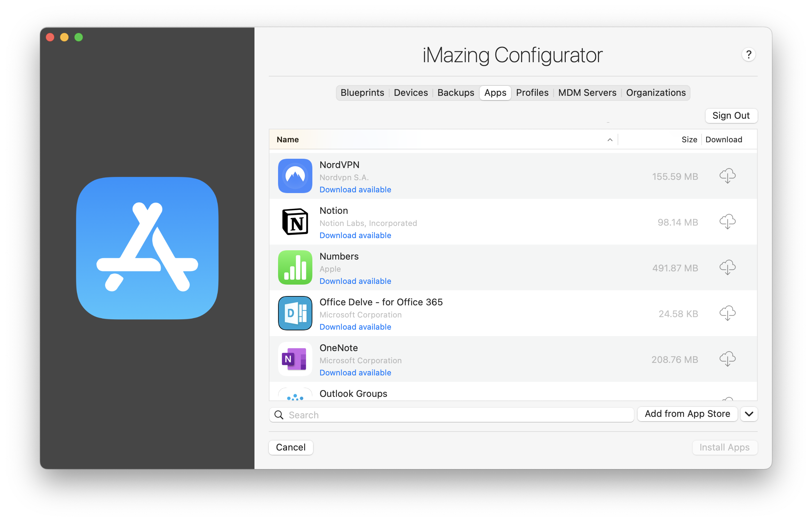Toggle sort order with the Name column chevron
Image resolution: width=812 pixels, height=522 pixels.
pyautogui.click(x=610, y=140)
